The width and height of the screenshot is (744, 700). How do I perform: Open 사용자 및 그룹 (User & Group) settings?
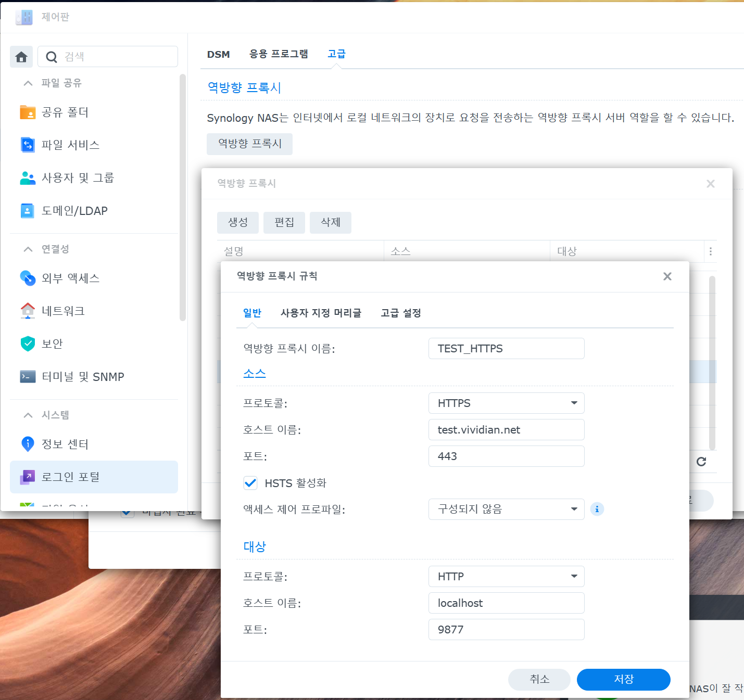[x=78, y=178]
